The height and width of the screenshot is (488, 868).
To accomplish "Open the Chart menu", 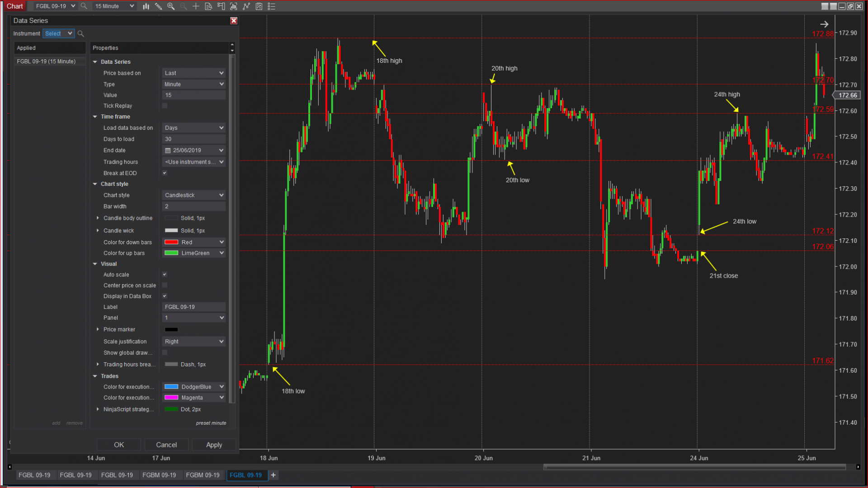I will tap(15, 6).
